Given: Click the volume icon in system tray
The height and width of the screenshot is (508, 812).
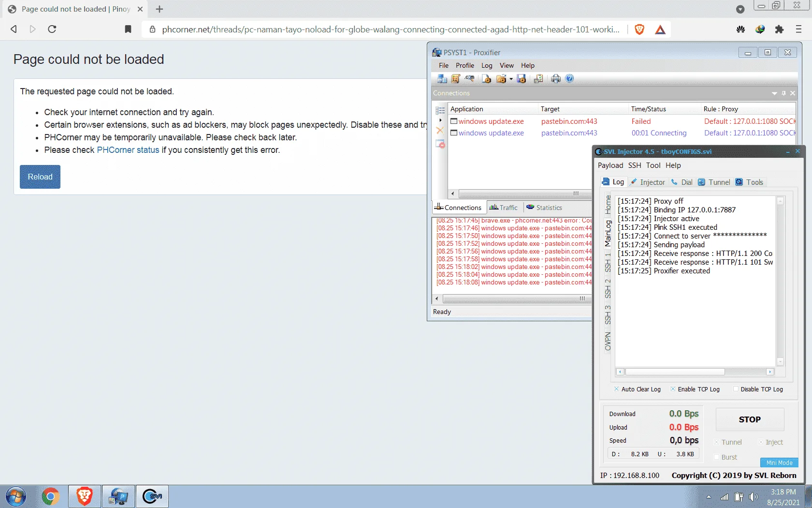Looking at the screenshot, I should (753, 497).
